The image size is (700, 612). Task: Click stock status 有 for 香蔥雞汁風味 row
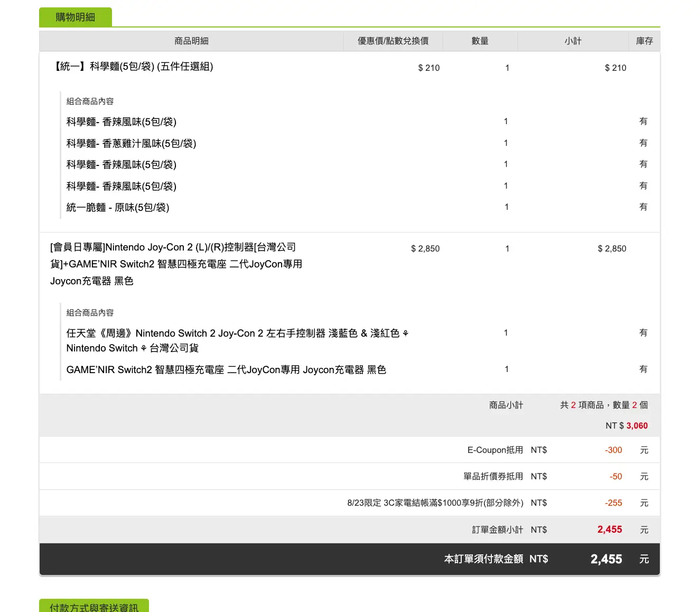pos(643,143)
